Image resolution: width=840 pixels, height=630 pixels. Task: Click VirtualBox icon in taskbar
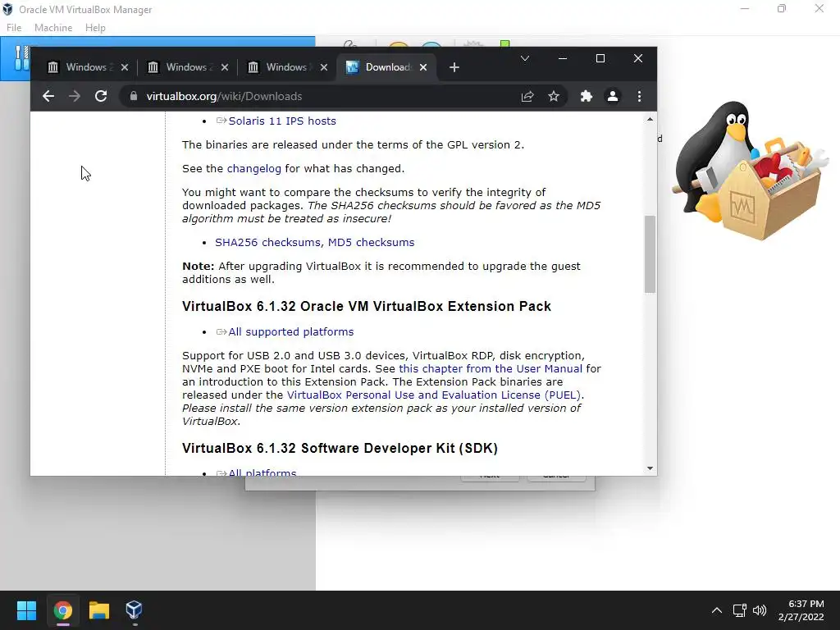point(134,610)
